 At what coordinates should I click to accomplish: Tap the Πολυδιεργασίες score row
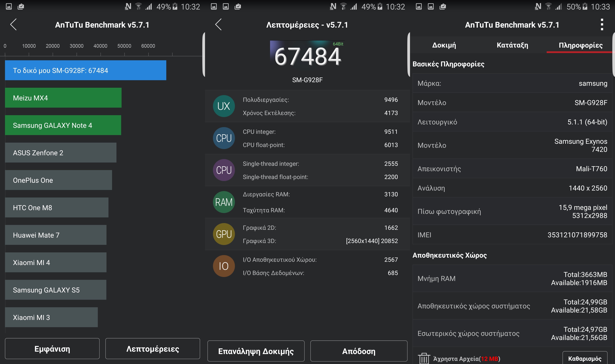tap(320, 100)
